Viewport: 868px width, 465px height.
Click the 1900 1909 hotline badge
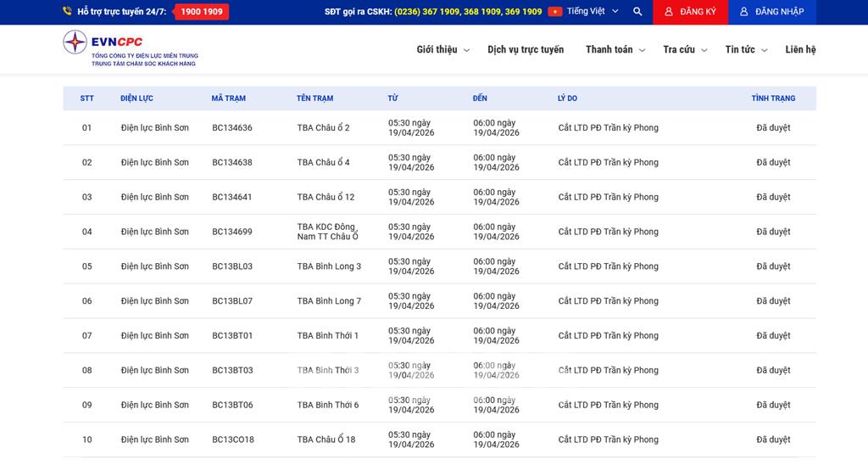(202, 12)
